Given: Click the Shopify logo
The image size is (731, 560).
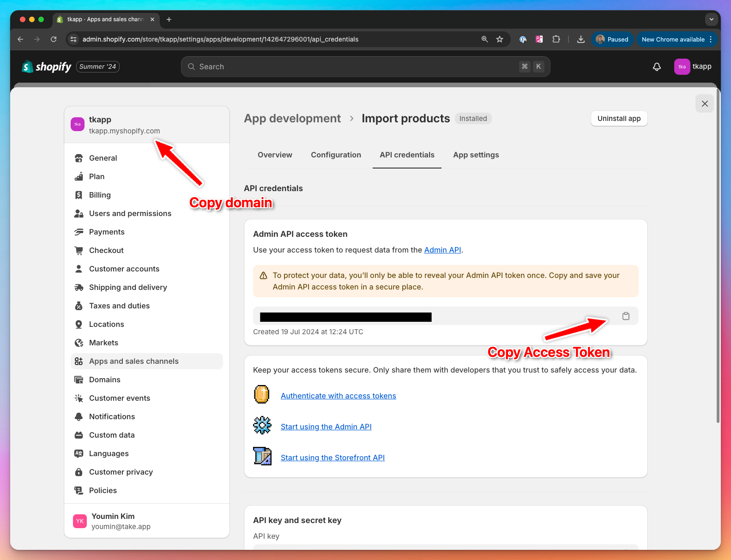Looking at the screenshot, I should 47,67.
